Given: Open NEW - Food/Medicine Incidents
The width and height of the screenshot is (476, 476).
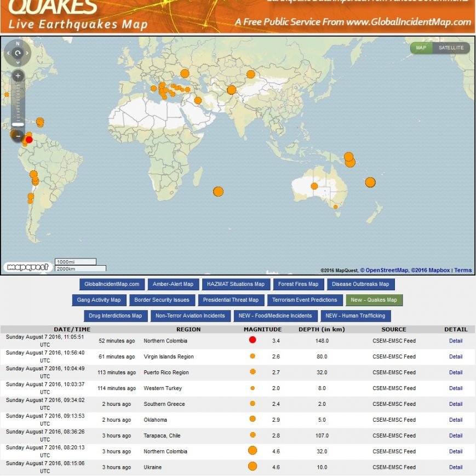Looking at the screenshot, I should tap(276, 316).
